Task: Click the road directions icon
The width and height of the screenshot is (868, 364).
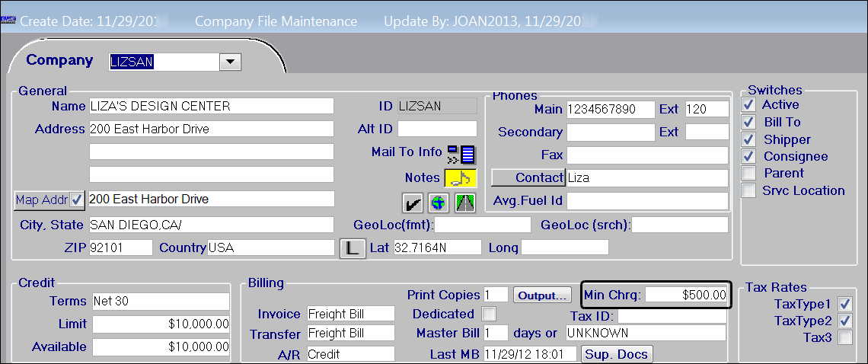Action: point(465,203)
